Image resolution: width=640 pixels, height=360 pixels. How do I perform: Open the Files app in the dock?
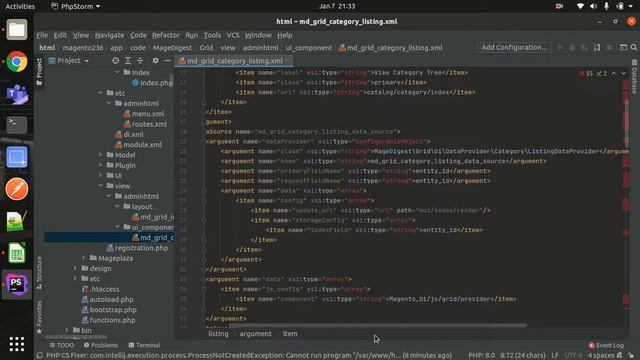coord(17,30)
